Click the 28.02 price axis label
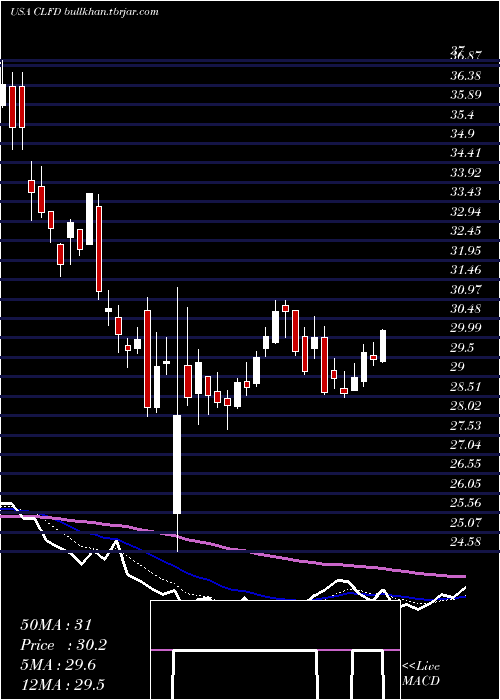This screenshot has height=700, width=500. (465, 406)
